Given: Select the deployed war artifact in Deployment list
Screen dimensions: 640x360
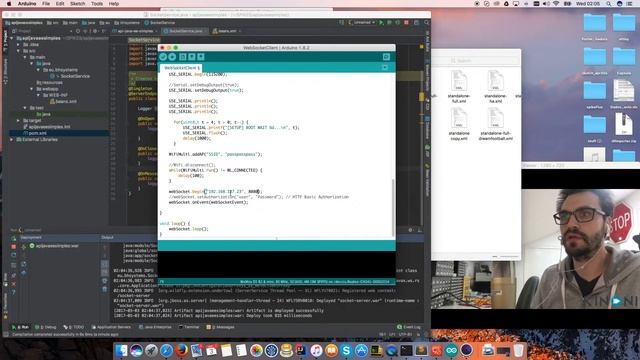Looking at the screenshot, I should [54, 246].
